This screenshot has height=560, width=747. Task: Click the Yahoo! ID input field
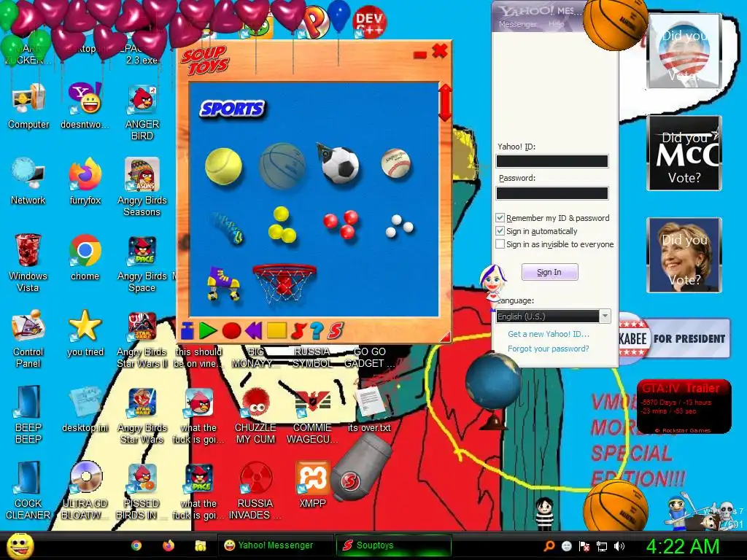[551, 161]
